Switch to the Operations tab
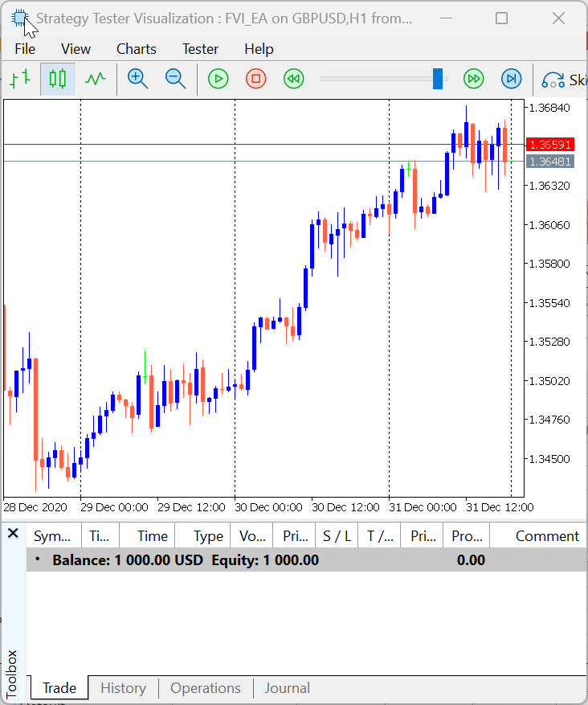This screenshot has width=588, height=705. [x=206, y=688]
